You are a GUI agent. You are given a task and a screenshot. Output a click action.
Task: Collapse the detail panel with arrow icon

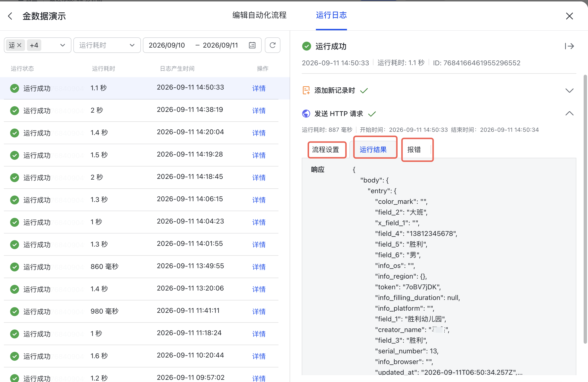pyautogui.click(x=569, y=46)
